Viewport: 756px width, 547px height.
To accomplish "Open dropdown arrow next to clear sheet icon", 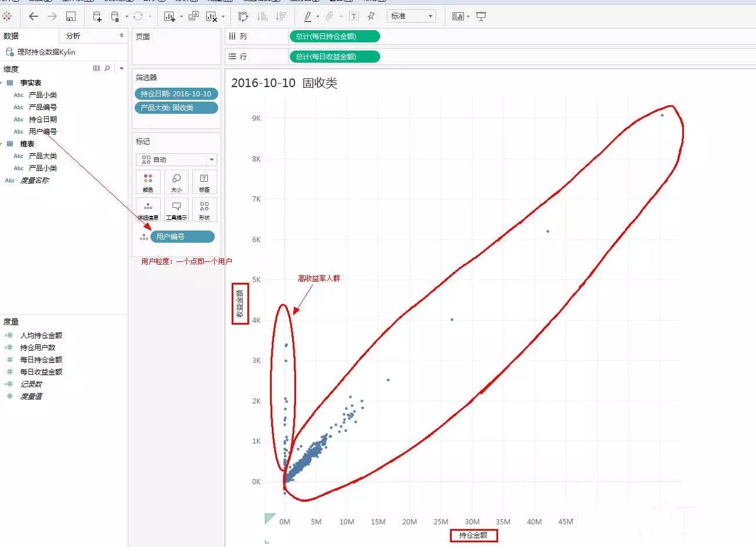I will (x=223, y=17).
